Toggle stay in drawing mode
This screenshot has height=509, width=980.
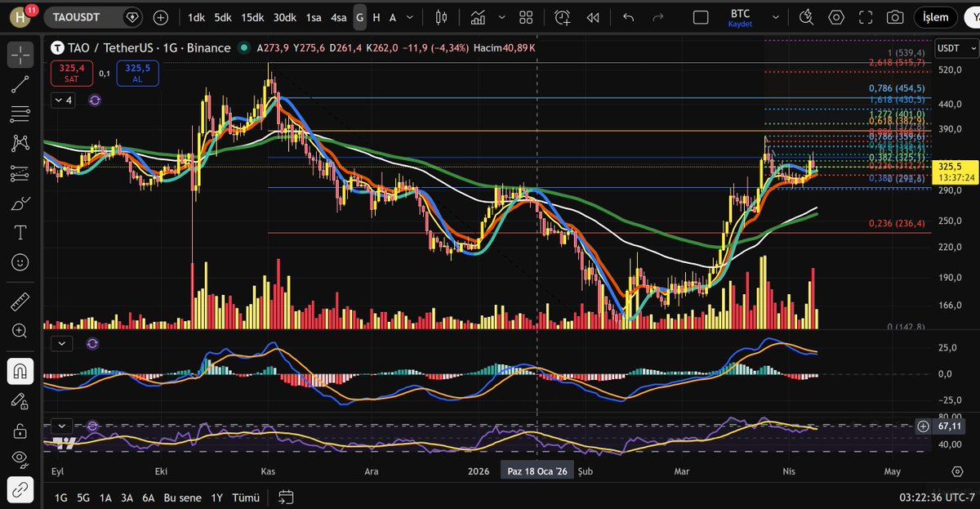tap(20, 400)
